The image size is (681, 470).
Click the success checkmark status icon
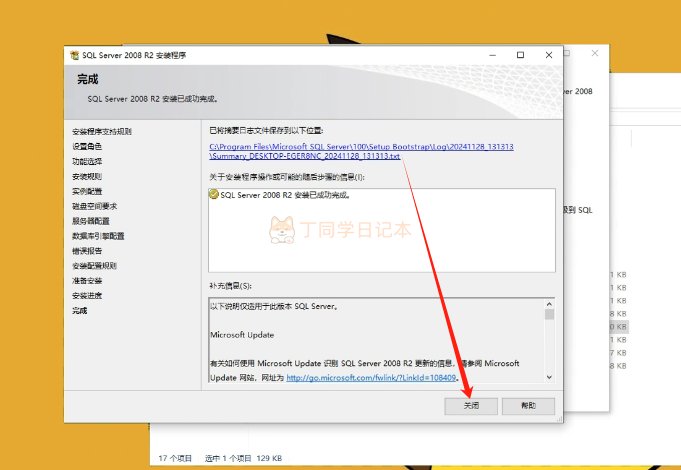pos(214,194)
